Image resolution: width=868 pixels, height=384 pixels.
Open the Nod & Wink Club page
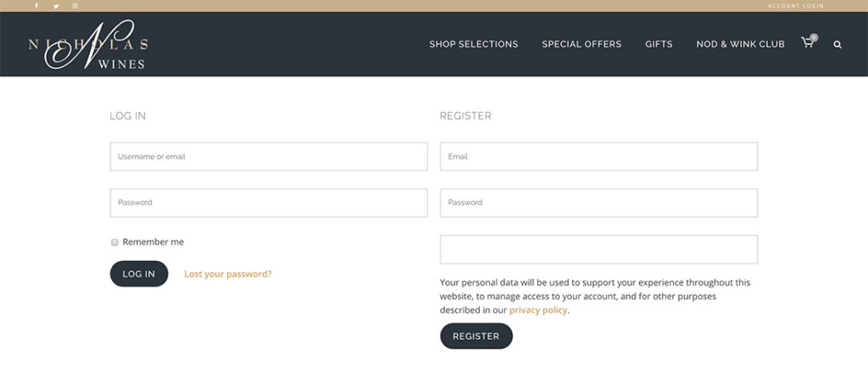(x=740, y=44)
